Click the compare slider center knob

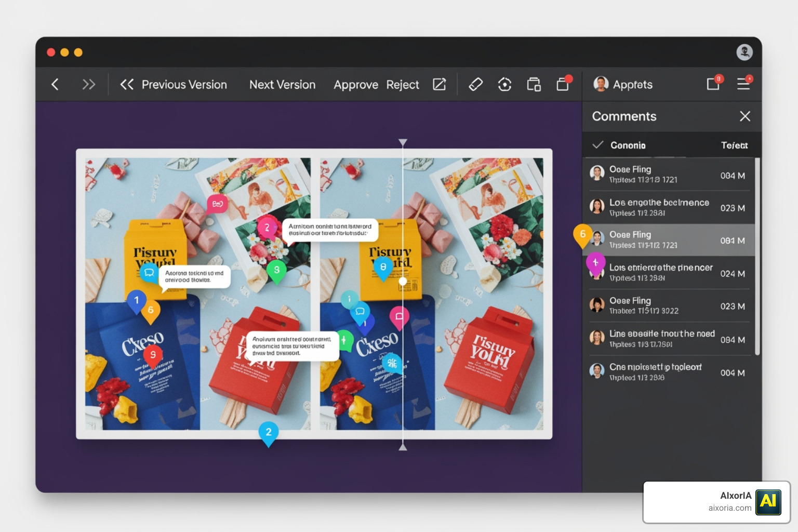pos(403,281)
